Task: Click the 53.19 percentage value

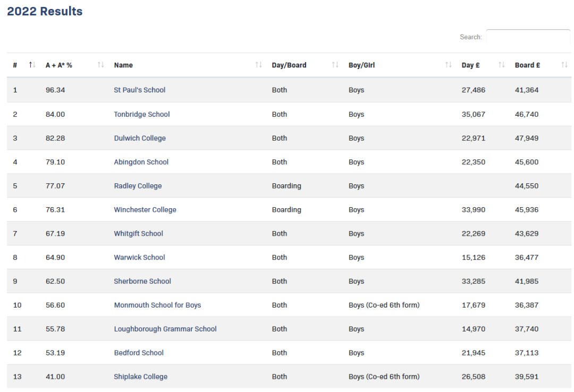Action: click(55, 353)
